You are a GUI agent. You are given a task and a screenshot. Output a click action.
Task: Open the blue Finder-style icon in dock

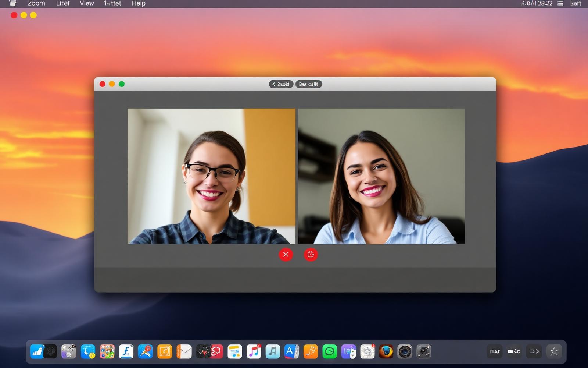coord(37,352)
